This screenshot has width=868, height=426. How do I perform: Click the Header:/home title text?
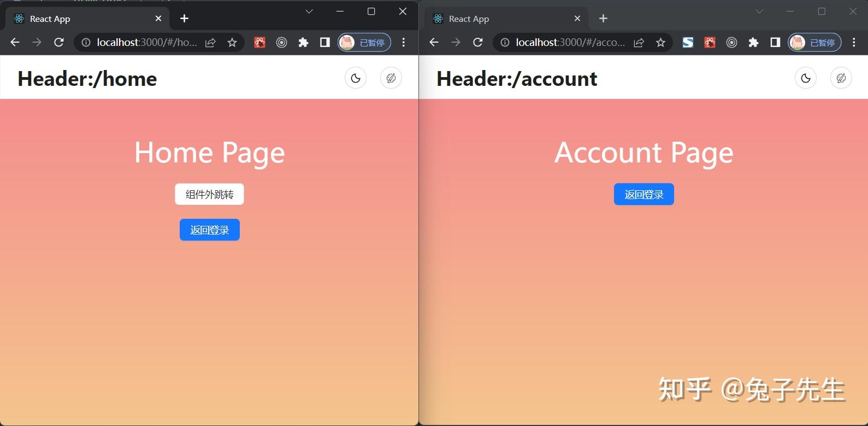click(x=87, y=79)
